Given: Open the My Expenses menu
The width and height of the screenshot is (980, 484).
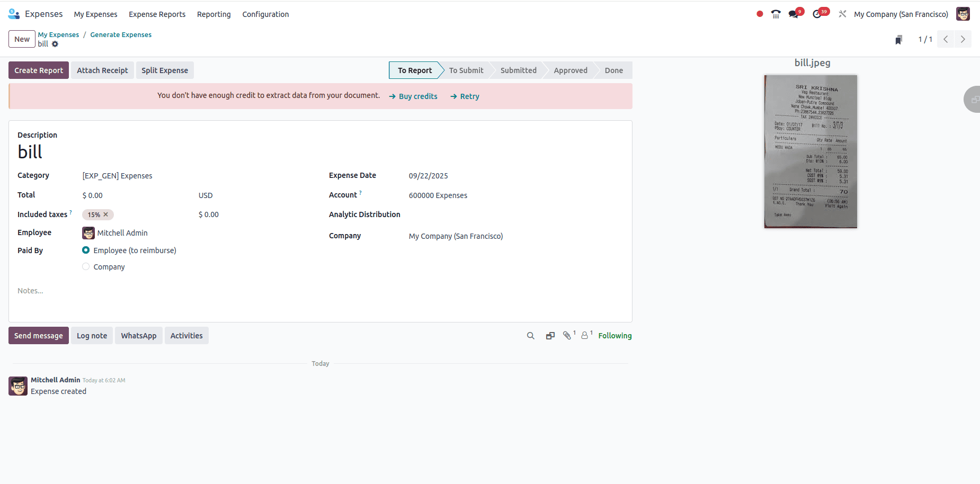Looking at the screenshot, I should tap(95, 14).
